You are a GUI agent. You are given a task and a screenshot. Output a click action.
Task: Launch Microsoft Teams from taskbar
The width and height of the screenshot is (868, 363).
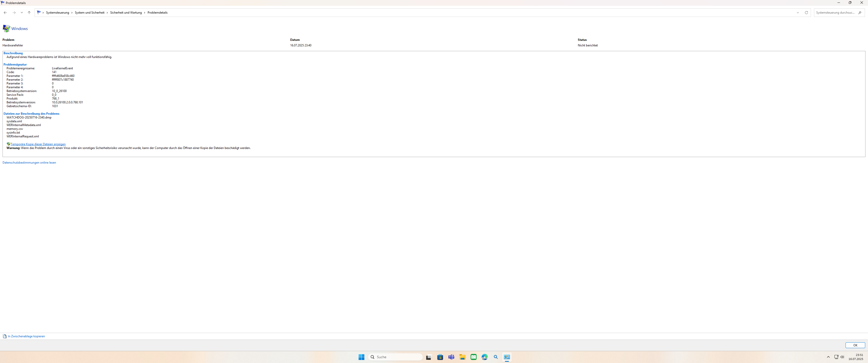click(451, 357)
